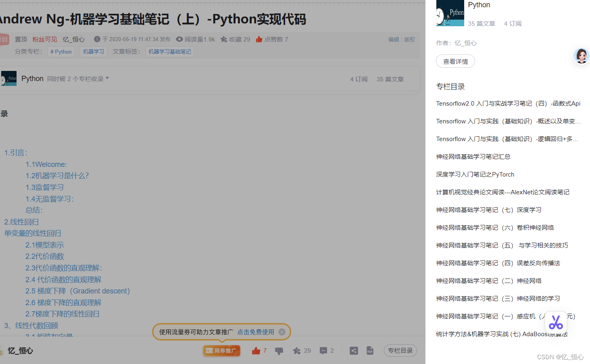Jump to section 1.3监督学习
Viewport: 590px width, 364px height.
(44, 187)
